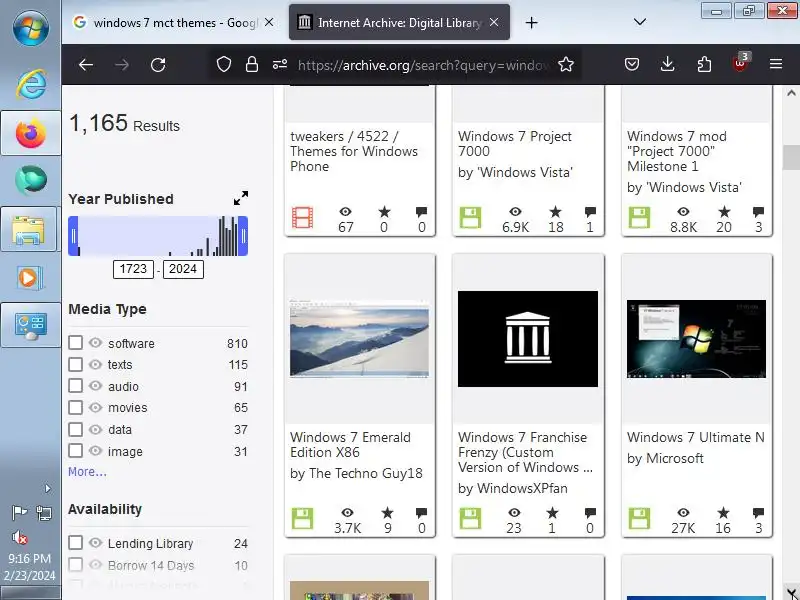Click the vertical scrollbar thumb
Image resolution: width=800 pixels, height=600 pixels.
791,158
